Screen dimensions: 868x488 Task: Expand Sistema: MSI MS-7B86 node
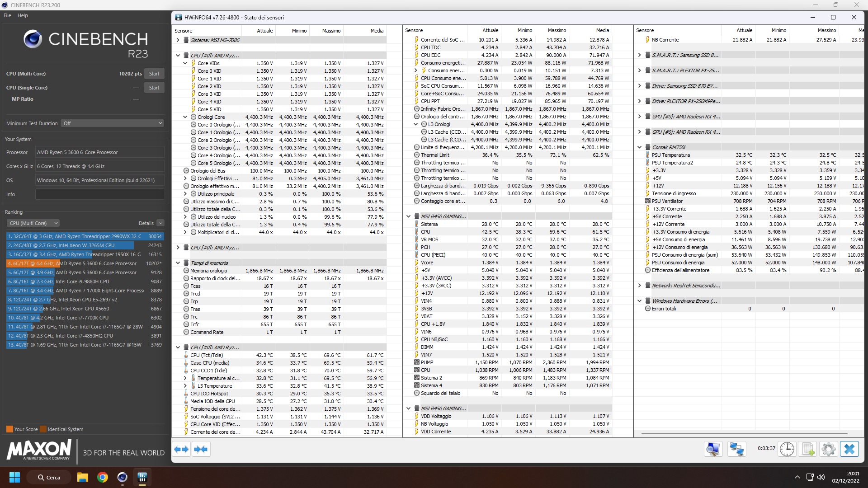[x=178, y=40]
